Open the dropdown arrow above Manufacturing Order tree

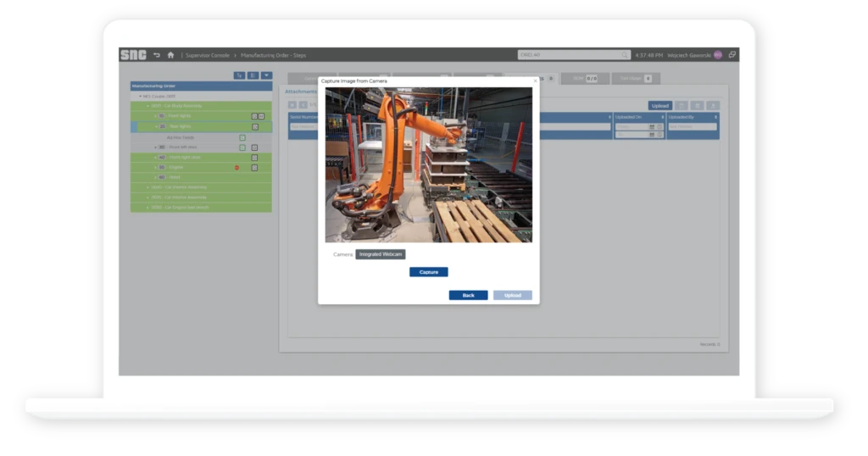[x=266, y=75]
